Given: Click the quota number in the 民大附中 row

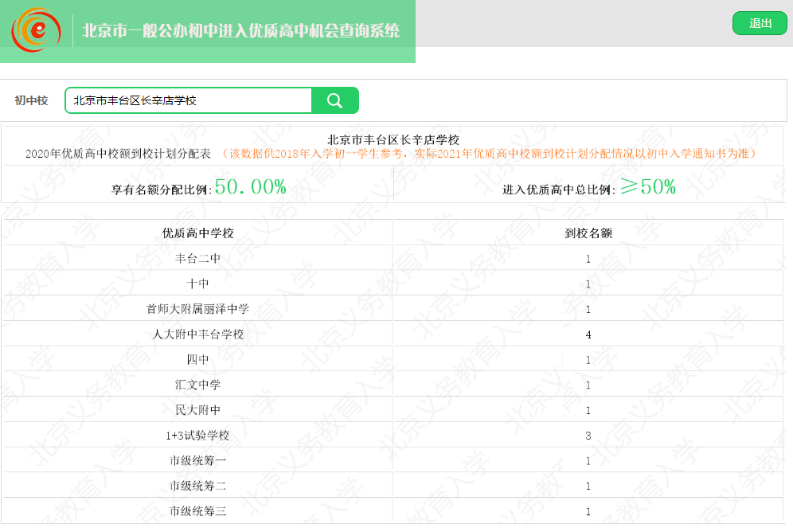Looking at the screenshot, I should click(x=588, y=411).
